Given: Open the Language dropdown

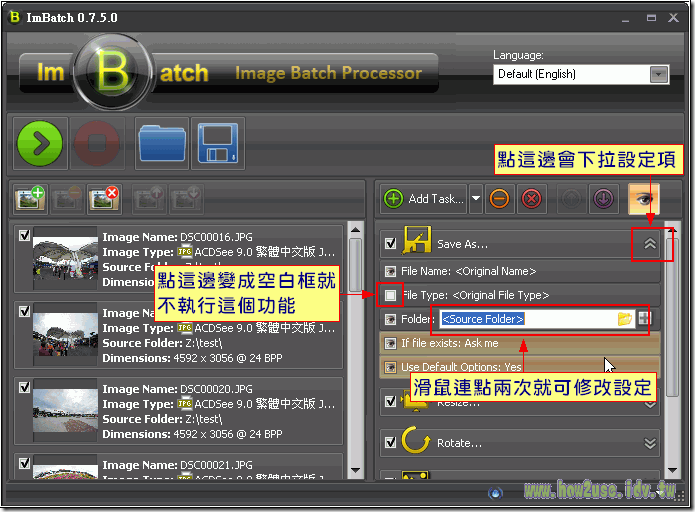Looking at the screenshot, I should click(659, 74).
